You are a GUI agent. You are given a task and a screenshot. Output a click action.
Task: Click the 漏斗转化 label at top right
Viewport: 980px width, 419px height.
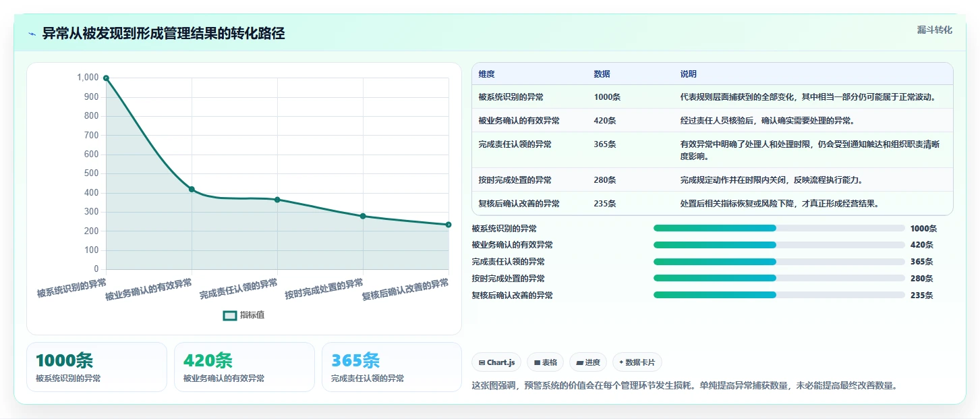point(935,30)
